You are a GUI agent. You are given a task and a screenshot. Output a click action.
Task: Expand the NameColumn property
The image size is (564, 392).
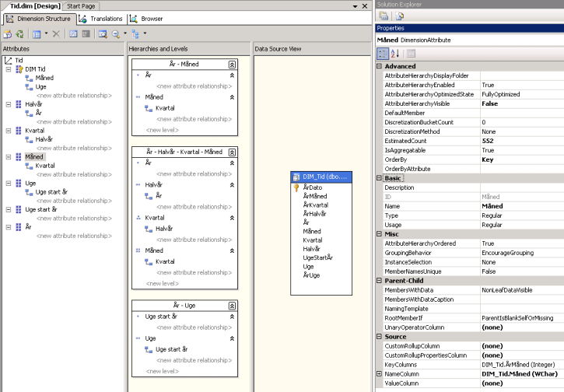pyautogui.click(x=379, y=374)
